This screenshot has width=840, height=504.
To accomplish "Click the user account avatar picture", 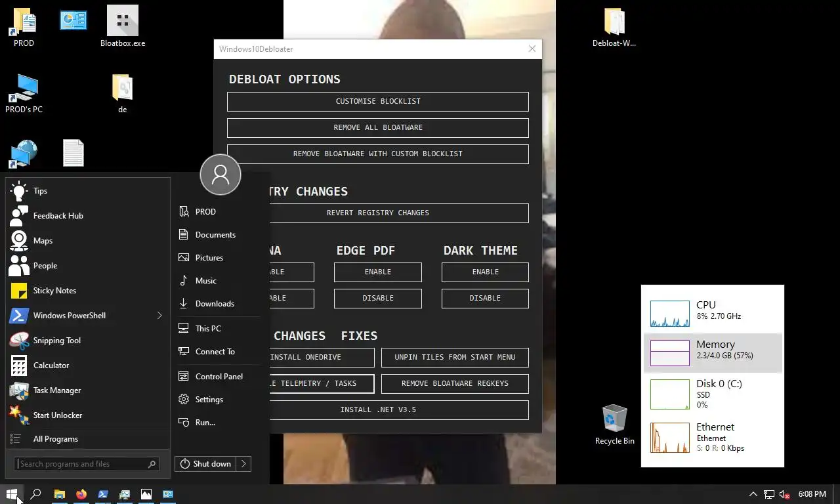I will [220, 175].
